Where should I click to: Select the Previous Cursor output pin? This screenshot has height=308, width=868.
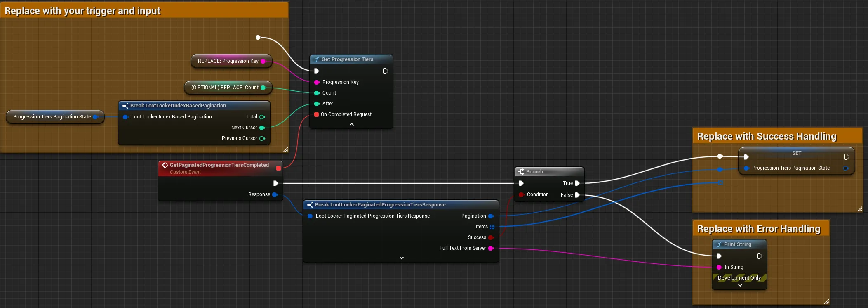coord(262,138)
